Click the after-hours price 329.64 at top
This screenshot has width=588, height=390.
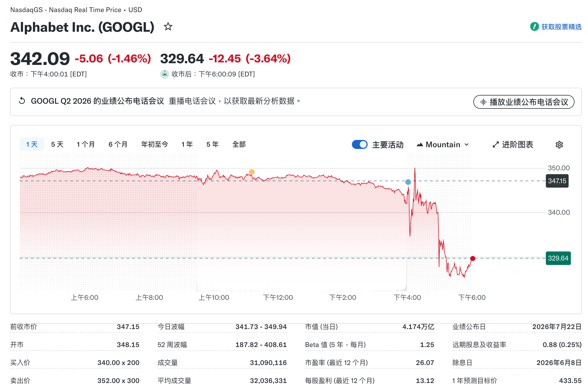(x=182, y=59)
